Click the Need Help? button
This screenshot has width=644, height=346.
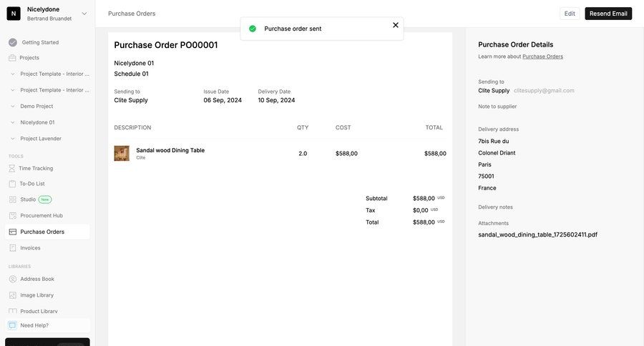pos(48,325)
